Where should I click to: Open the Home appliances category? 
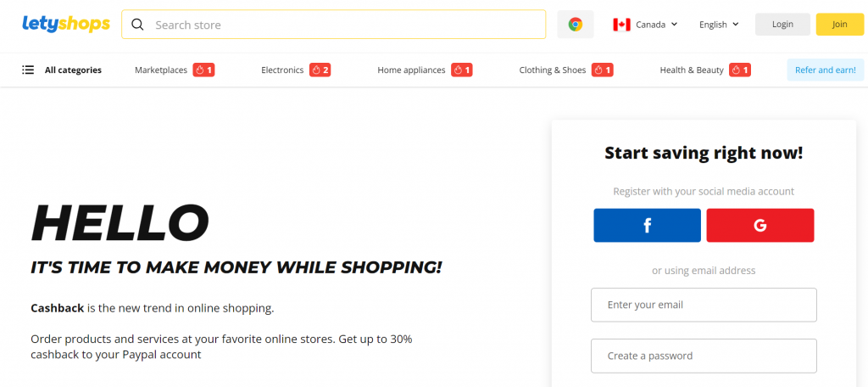pyautogui.click(x=411, y=70)
